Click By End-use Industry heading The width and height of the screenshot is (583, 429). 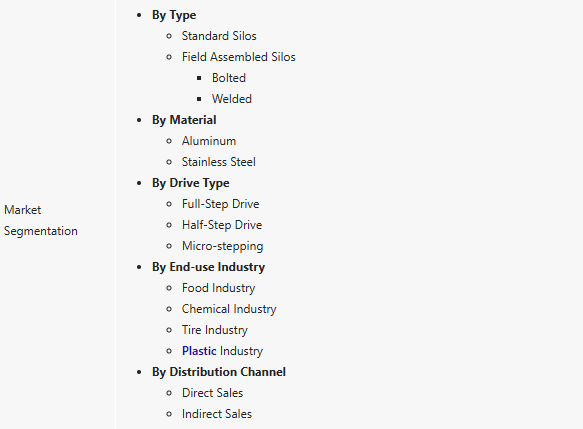(x=209, y=267)
